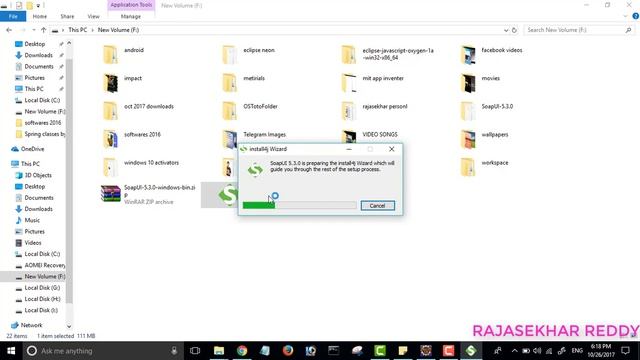Select the wallpapers folder icon
Image resolution: width=640 pixels, height=360 pixels.
468,139
